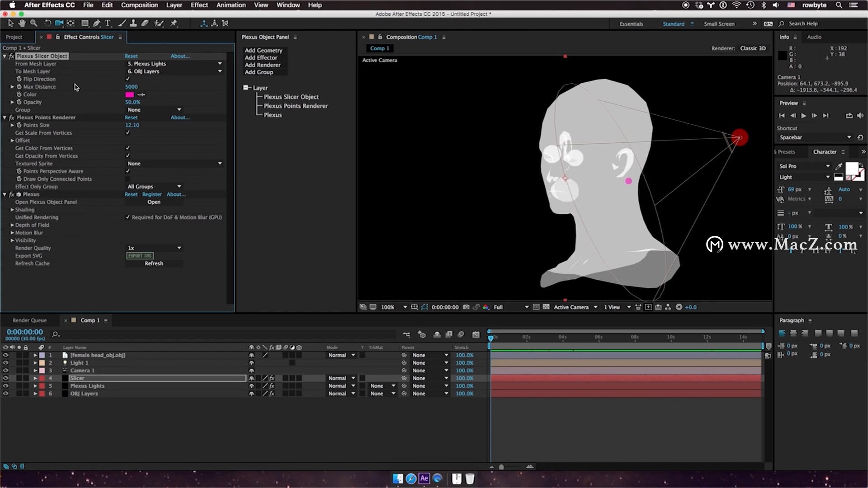Select the Pen tool
The width and height of the screenshot is (868, 488).
tap(96, 23)
